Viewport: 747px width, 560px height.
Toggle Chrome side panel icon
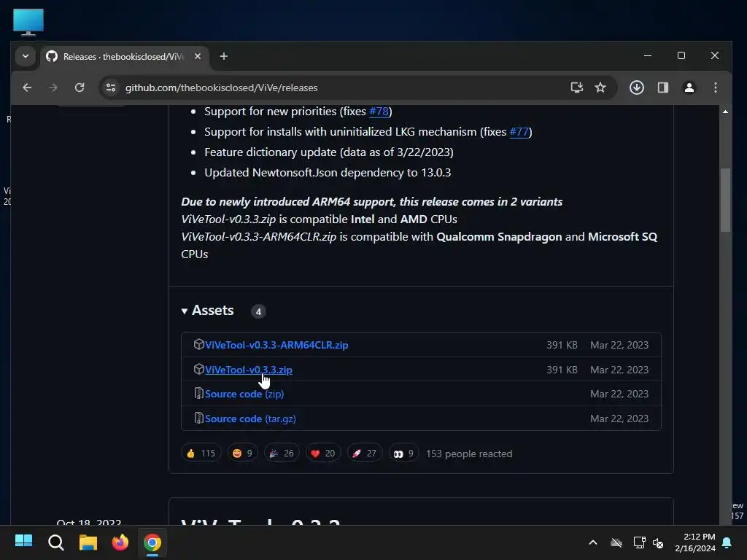click(x=662, y=87)
